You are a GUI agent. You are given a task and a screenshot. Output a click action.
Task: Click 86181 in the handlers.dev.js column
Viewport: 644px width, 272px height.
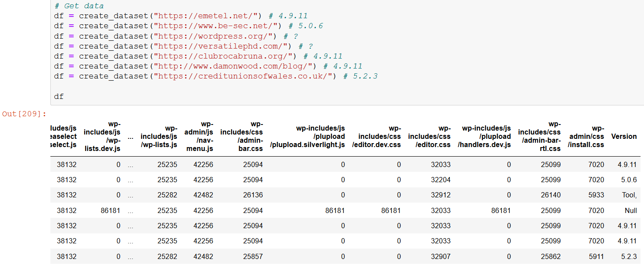click(x=500, y=210)
